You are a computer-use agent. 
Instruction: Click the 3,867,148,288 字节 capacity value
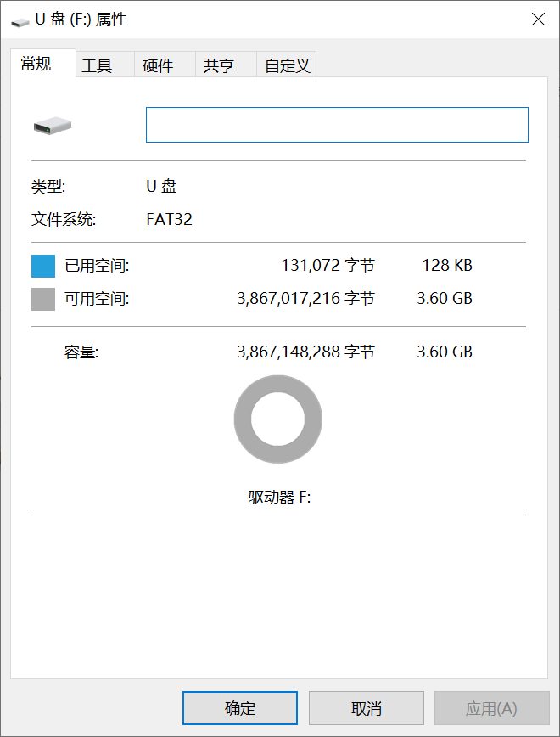tap(305, 352)
